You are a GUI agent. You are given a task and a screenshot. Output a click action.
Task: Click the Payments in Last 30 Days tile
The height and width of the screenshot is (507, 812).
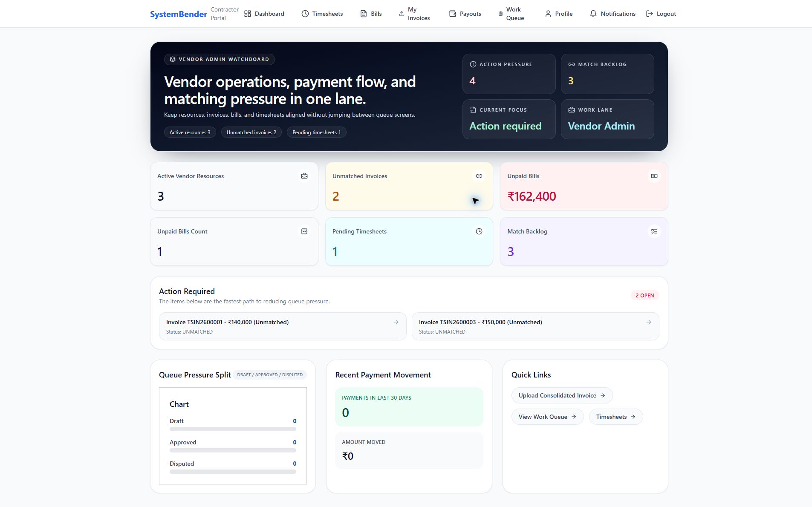(x=409, y=407)
